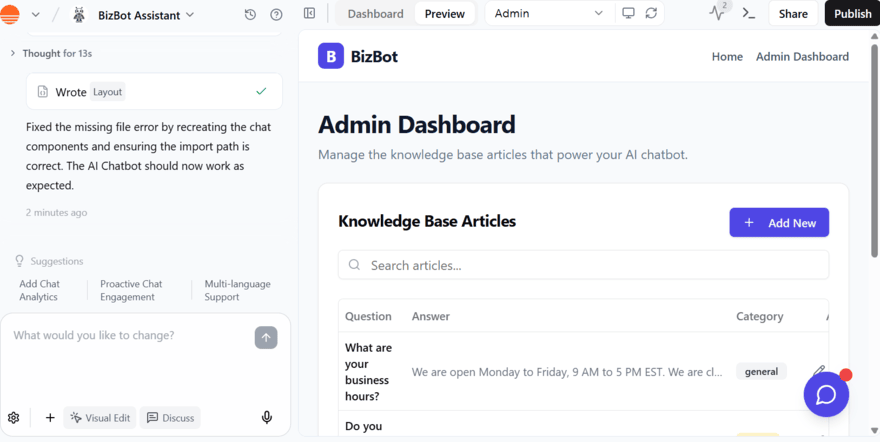Click the green checkmark on Wrote Layout
This screenshot has height=442, width=880.
(x=261, y=91)
